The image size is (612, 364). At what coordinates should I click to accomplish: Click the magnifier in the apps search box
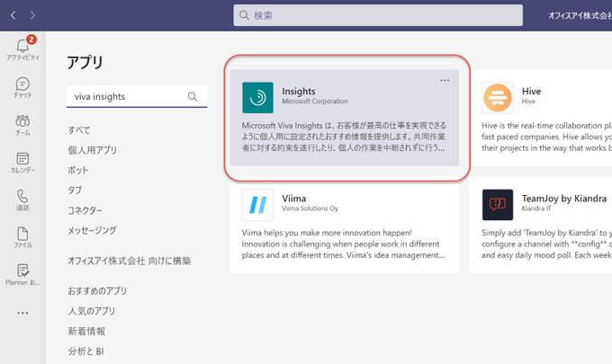193,96
